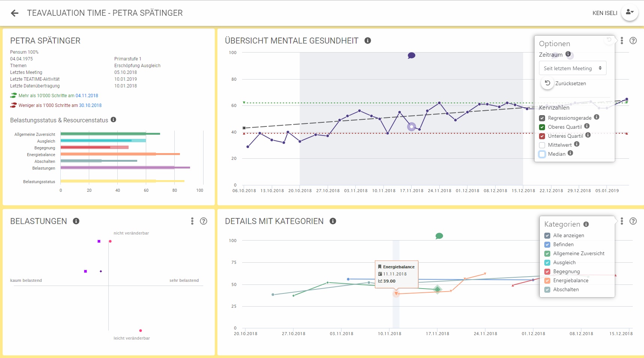Open the KEN ISELI user account menu
Viewport: 644px width, 358px height.
coord(629,12)
